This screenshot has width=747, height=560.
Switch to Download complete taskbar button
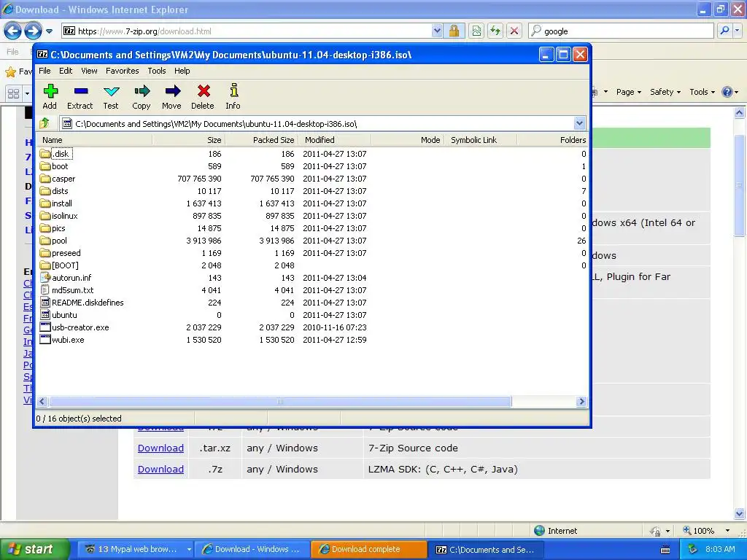[x=369, y=549]
